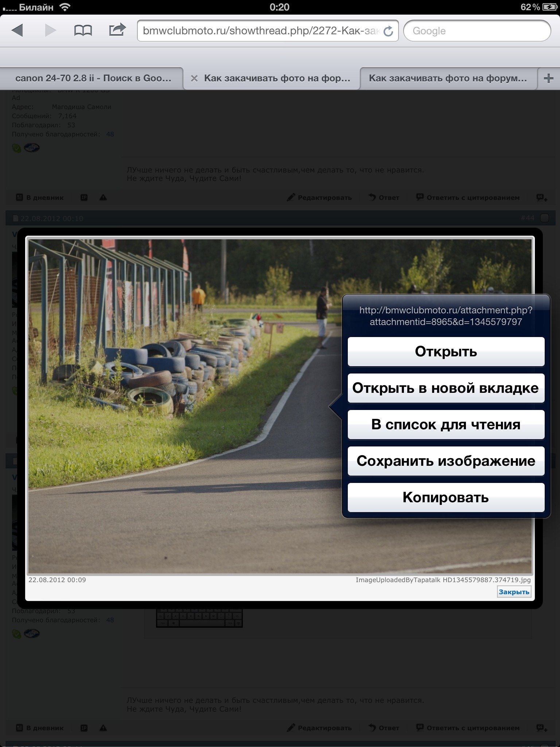Switch to canon 24-70 2.8 ii tab
This screenshot has height=747, width=560.
(93, 78)
